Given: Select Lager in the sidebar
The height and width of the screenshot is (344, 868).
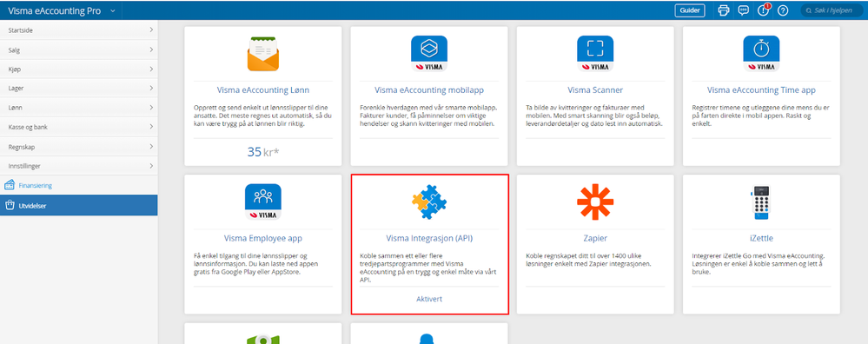Looking at the screenshot, I should (78, 88).
